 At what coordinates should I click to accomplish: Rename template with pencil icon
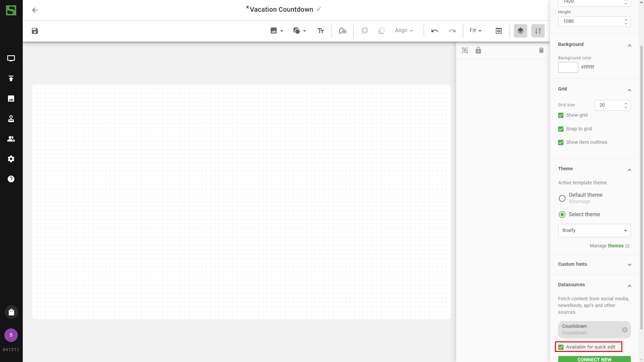pyautogui.click(x=319, y=9)
